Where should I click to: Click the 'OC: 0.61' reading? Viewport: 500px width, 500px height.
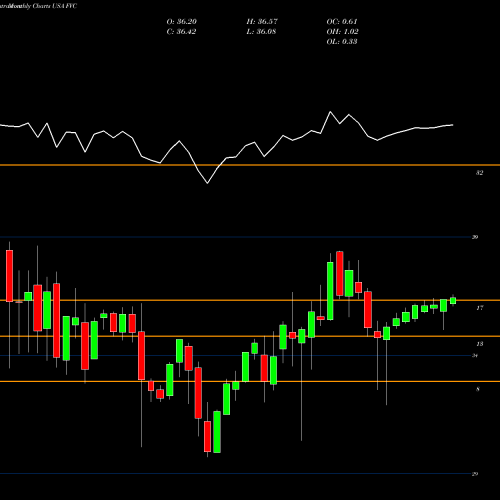coord(342,22)
